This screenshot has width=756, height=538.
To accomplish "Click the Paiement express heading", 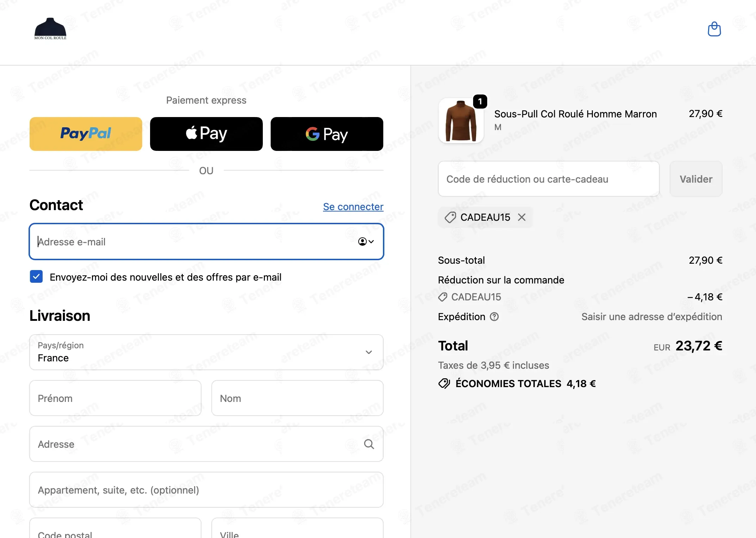I will [x=206, y=100].
